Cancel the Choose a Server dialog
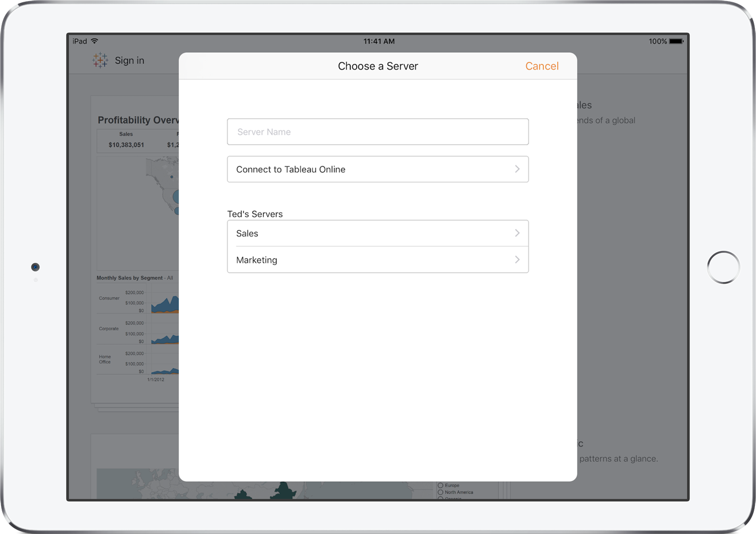756x534 pixels. pyautogui.click(x=542, y=66)
